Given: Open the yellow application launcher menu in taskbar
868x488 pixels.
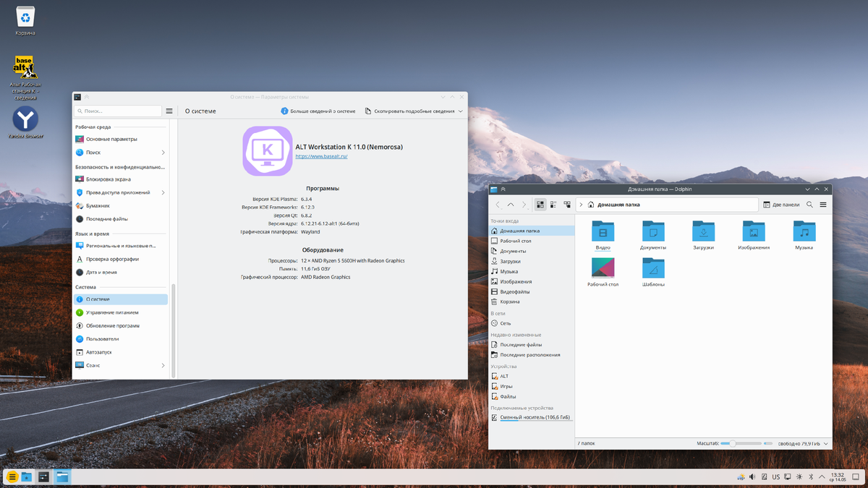Looking at the screenshot, I should (12, 477).
